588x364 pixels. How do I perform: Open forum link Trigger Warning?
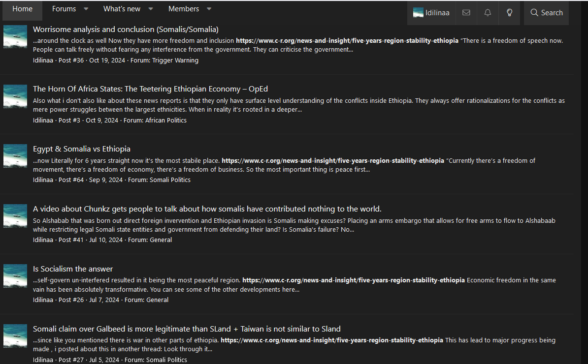tap(175, 61)
